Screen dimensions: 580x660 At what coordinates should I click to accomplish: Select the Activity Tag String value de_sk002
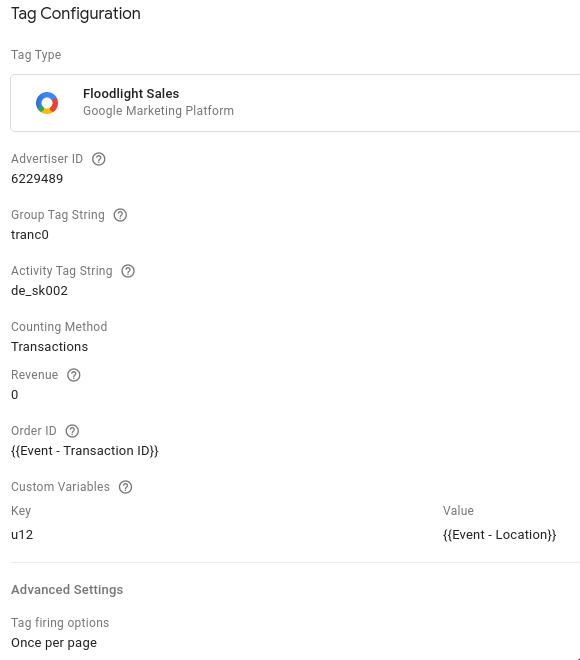coord(39,291)
